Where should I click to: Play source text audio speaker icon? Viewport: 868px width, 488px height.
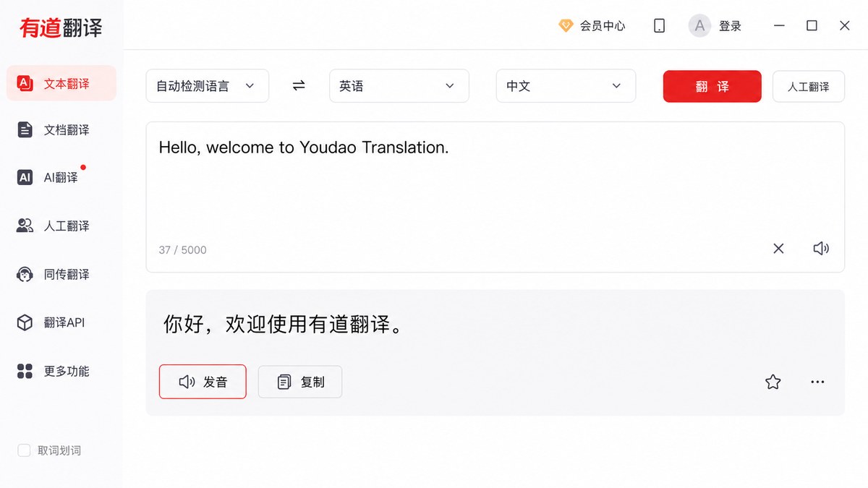click(x=821, y=249)
